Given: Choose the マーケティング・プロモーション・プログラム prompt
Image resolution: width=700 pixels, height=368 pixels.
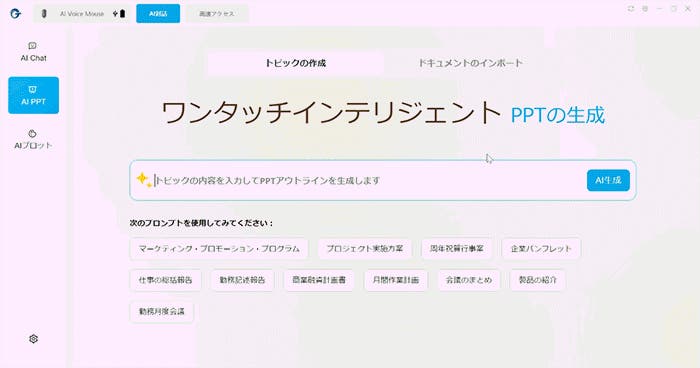Looking at the screenshot, I should [219, 249].
